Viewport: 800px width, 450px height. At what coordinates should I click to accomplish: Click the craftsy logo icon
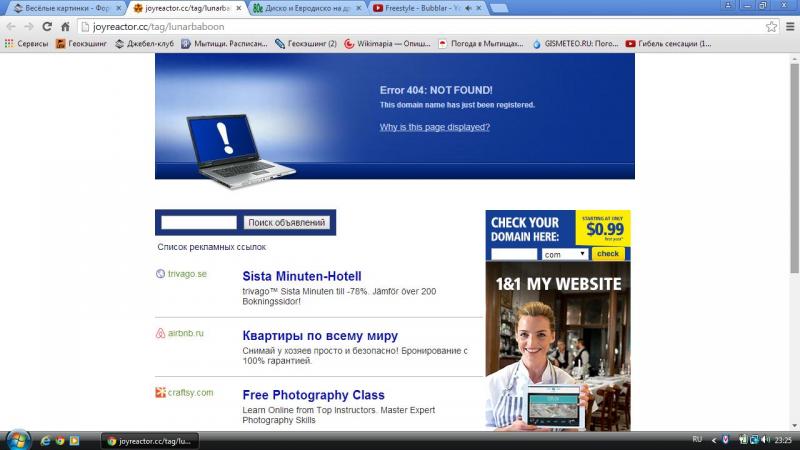tap(160, 392)
